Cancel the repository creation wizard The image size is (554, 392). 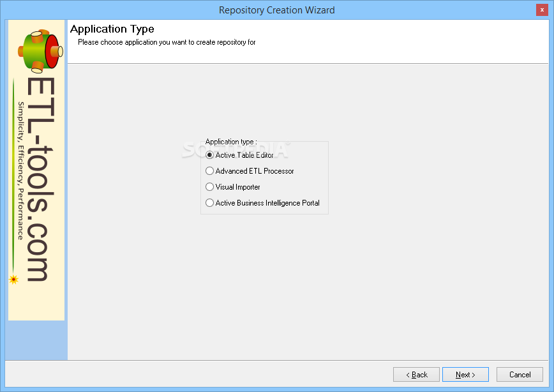coord(520,375)
